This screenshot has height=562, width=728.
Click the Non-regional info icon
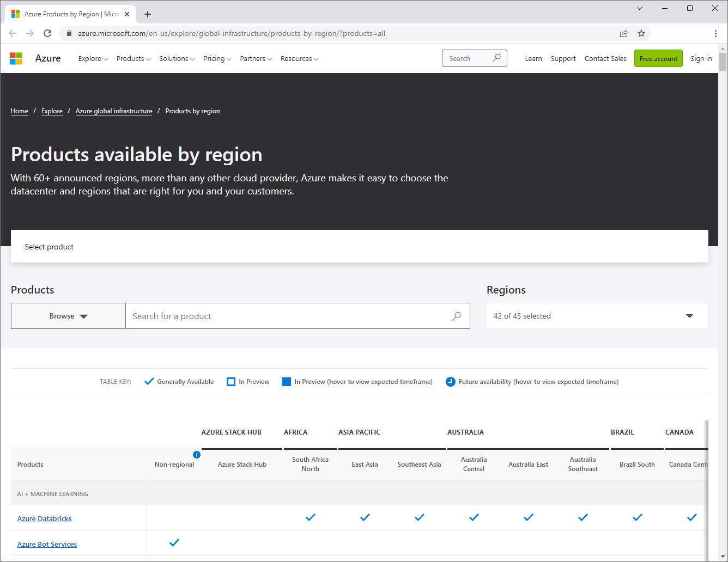click(197, 455)
